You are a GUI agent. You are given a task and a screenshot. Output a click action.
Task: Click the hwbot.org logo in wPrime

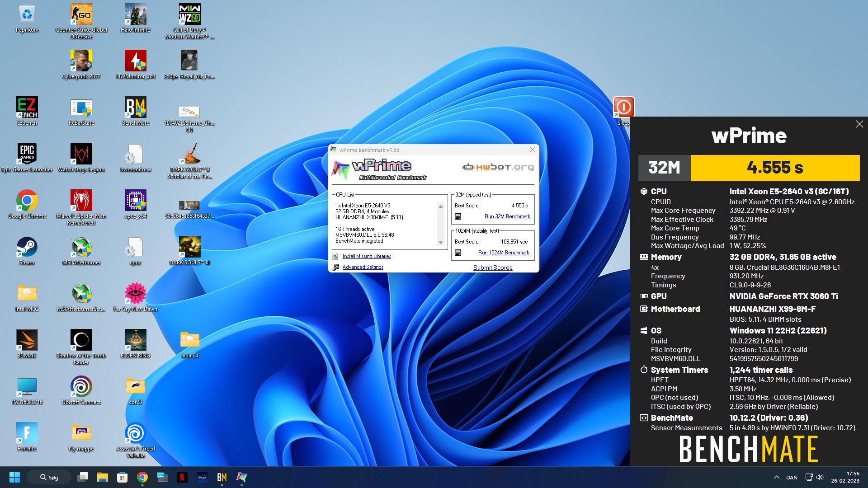click(497, 167)
